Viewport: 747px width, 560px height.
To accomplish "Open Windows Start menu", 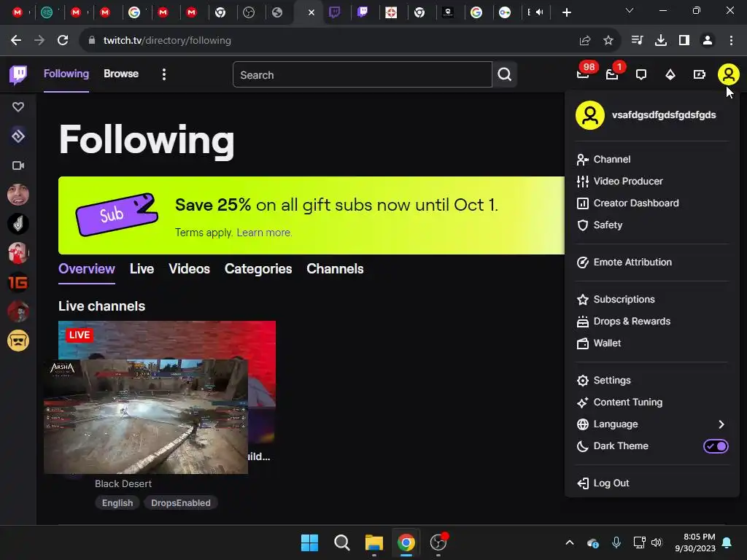I will click(x=309, y=542).
